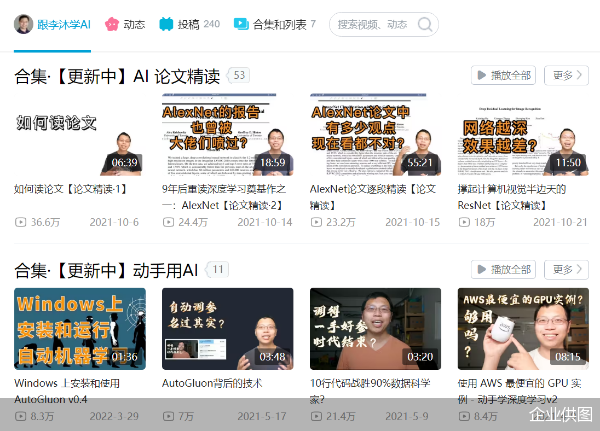The width and height of the screenshot is (600, 431).
Task: Click play count icon beside 18万
Action: pyautogui.click(x=464, y=222)
